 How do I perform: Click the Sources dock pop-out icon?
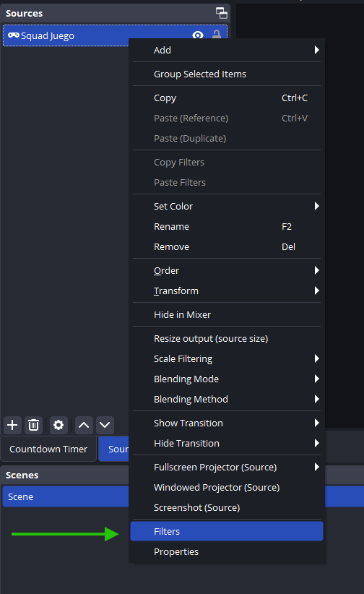222,13
